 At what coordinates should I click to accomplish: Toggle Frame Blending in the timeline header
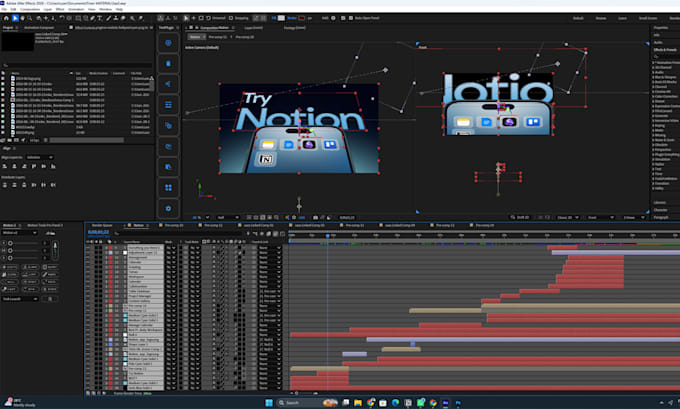click(268, 234)
